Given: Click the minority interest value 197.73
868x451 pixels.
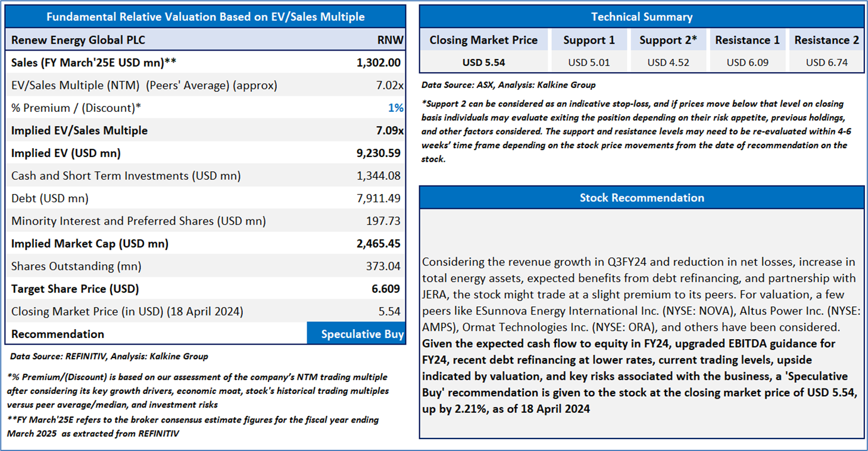Looking at the screenshot, I should point(383,221).
